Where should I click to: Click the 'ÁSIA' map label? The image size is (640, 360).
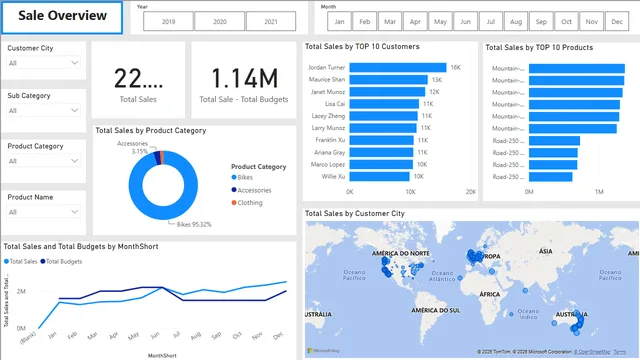coord(545,251)
